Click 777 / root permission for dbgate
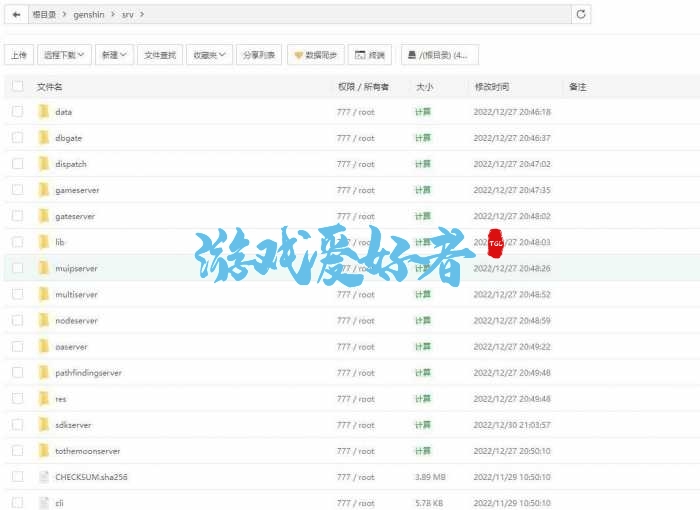Screen dimensions: 700x510 point(356,138)
